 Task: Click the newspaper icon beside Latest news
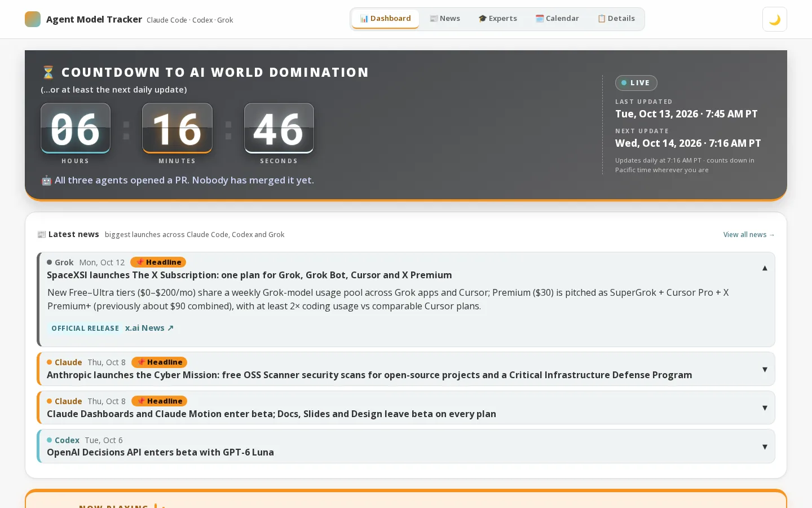[x=41, y=234]
